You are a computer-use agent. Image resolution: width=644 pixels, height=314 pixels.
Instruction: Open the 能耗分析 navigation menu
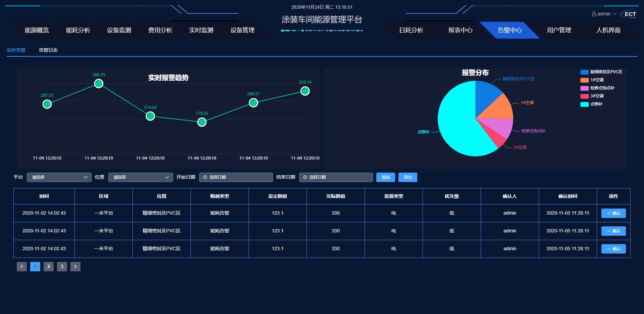point(78,30)
